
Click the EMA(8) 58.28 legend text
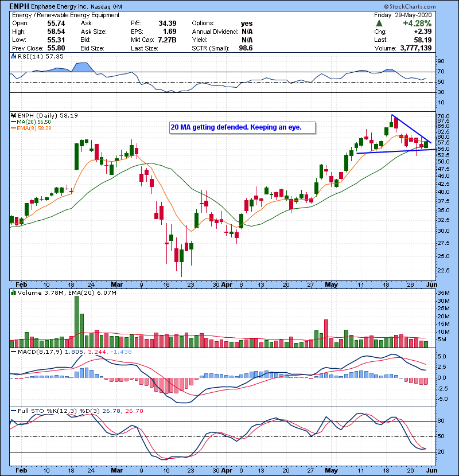tap(34, 128)
